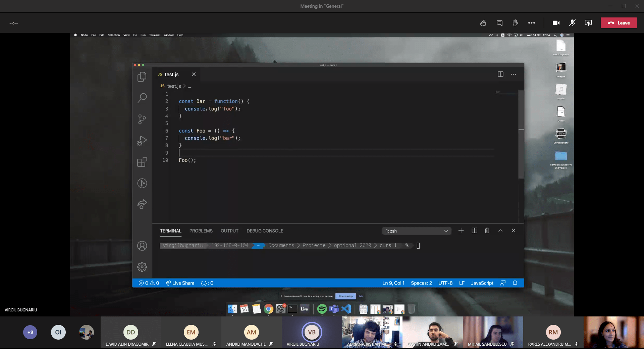Show the meeting conversation chat
Screen dimensions: 644x349
pyautogui.click(x=499, y=23)
